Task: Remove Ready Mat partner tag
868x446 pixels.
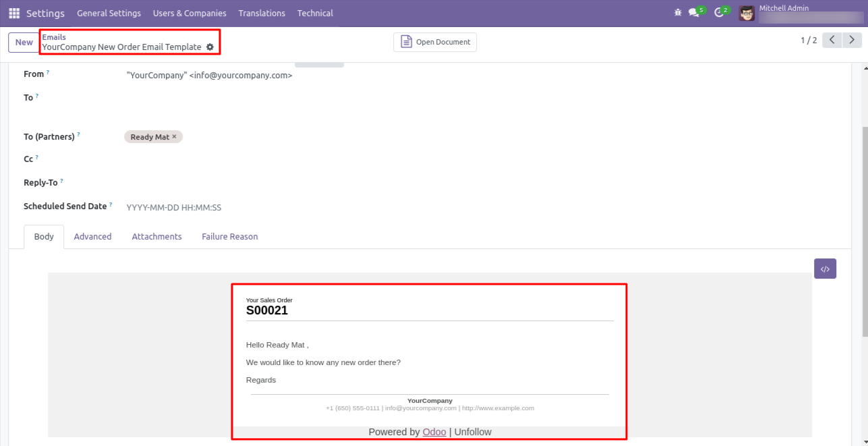Action: click(x=174, y=137)
